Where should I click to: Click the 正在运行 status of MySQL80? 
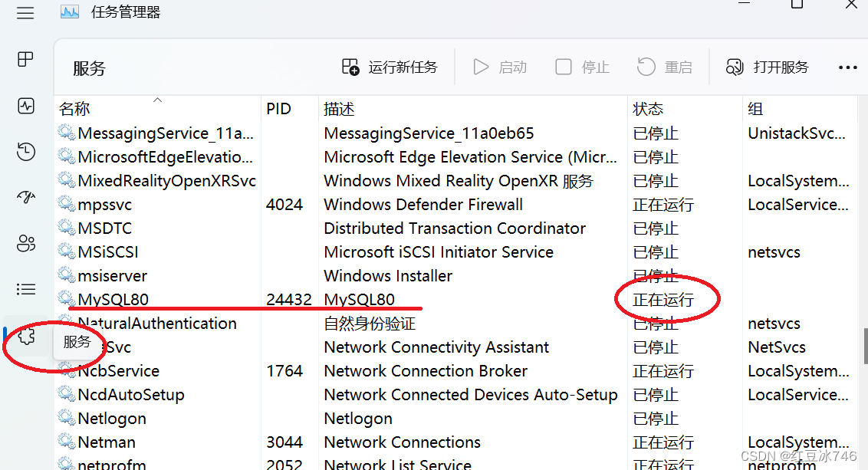coord(663,300)
